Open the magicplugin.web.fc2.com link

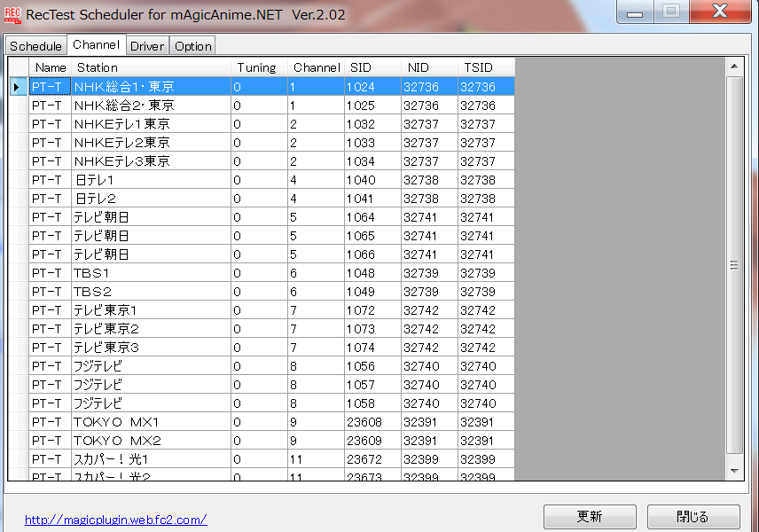tap(116, 520)
